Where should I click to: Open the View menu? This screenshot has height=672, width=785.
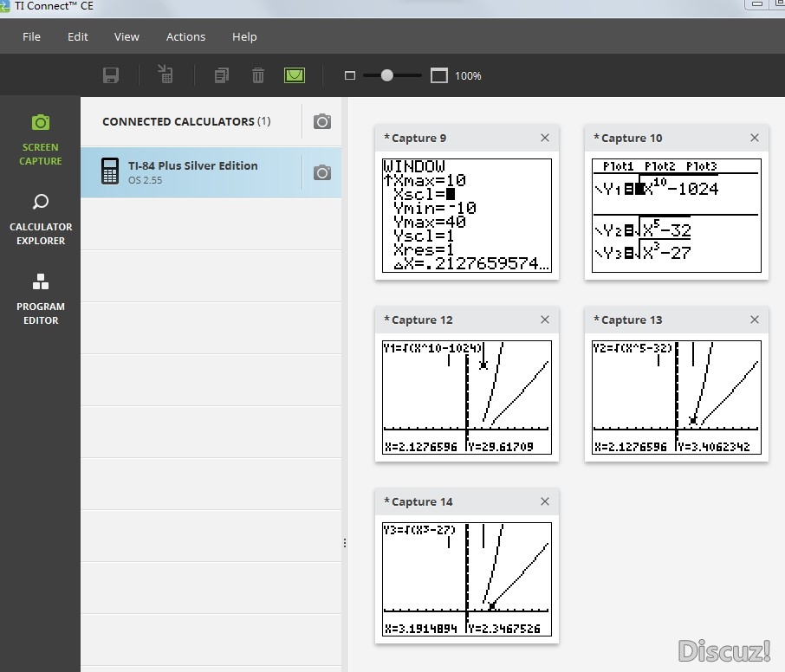coord(127,36)
